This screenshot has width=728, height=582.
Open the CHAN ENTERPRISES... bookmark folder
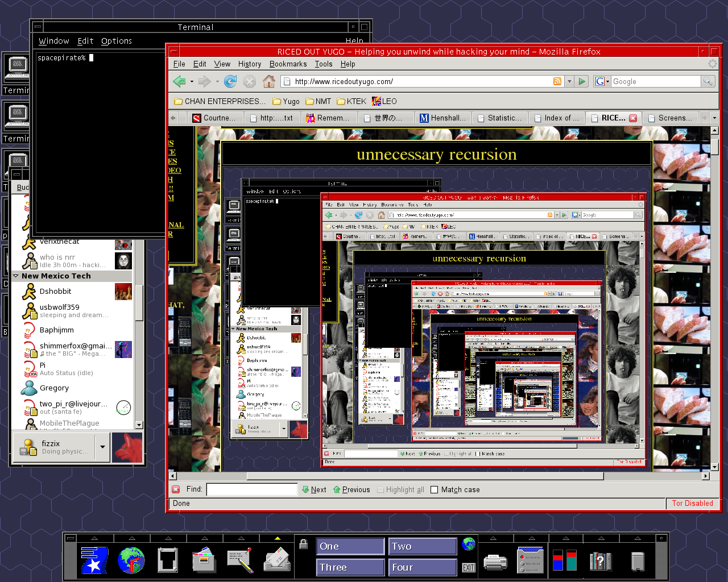pos(220,101)
